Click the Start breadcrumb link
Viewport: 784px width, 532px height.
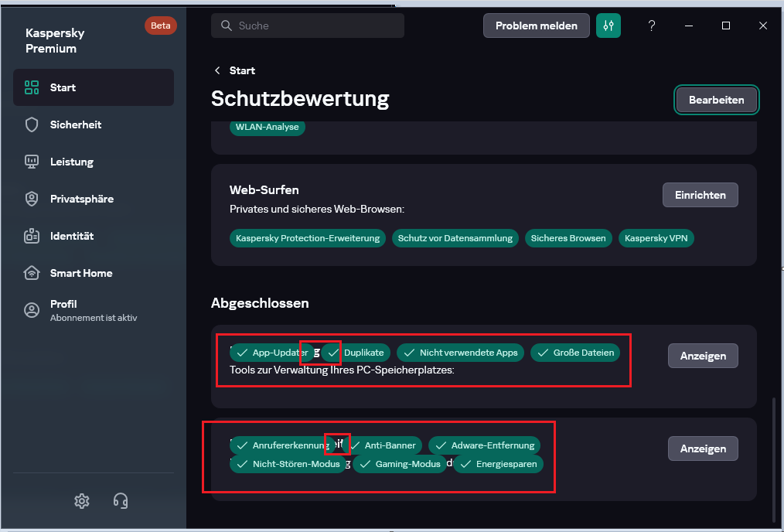(242, 70)
